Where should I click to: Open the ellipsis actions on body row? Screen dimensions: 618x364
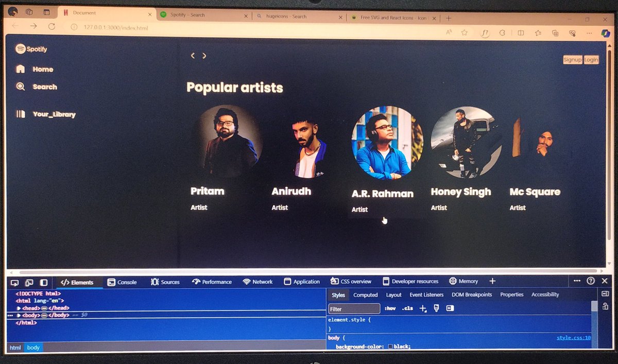[10, 315]
